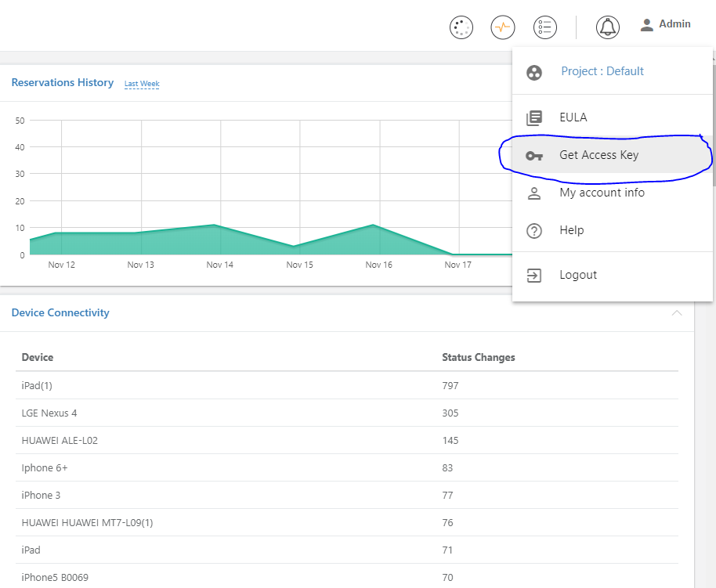Click the Device column header
This screenshot has width=716, height=588.
point(38,357)
